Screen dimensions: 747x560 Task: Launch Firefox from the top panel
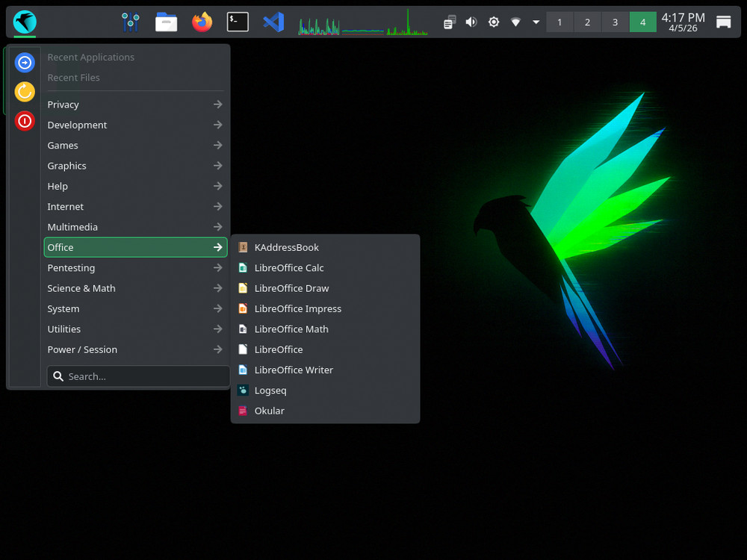[x=202, y=22]
